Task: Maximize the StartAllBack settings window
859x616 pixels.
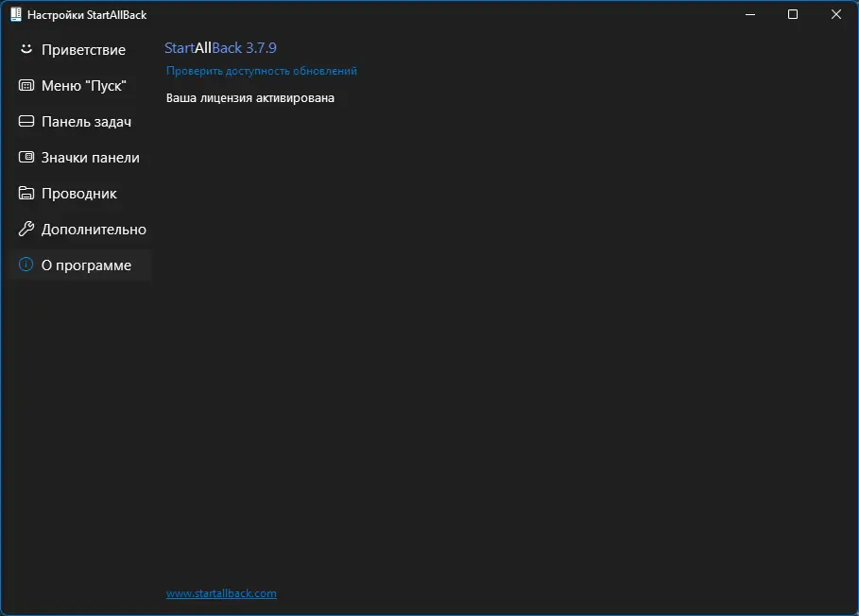Action: pos(793,14)
